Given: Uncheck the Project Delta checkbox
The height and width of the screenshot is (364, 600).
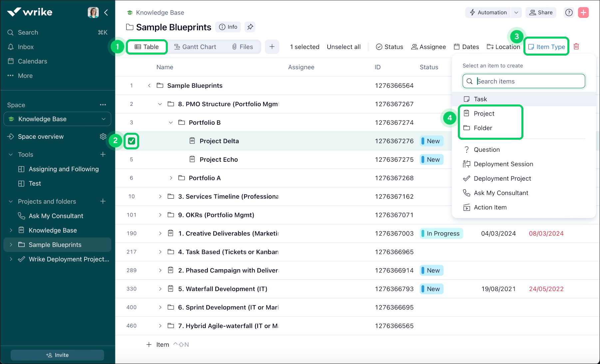Looking at the screenshot, I should 132,141.
